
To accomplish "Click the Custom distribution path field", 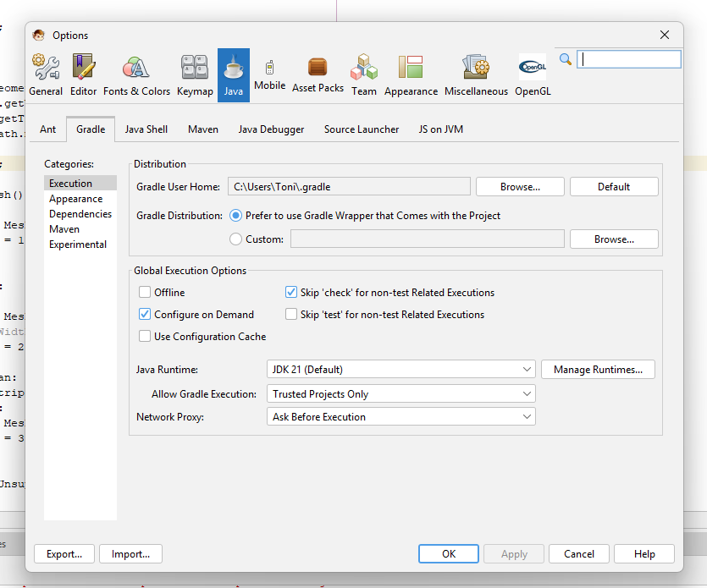I will 428,239.
